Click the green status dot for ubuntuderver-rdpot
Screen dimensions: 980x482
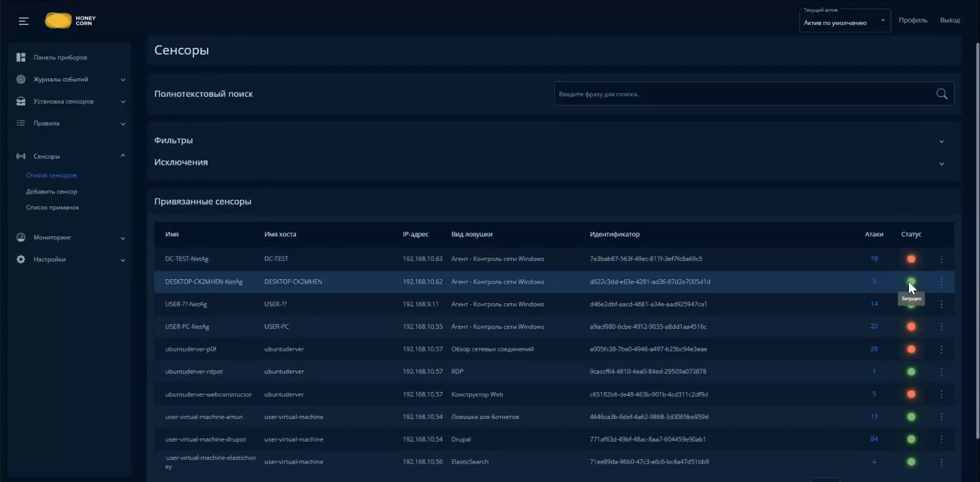(x=911, y=372)
